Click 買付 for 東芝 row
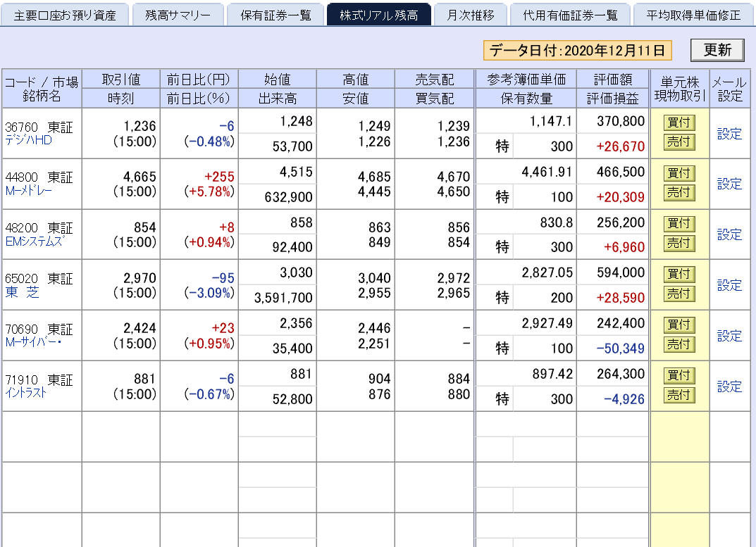This screenshot has width=756, height=547. point(679,275)
